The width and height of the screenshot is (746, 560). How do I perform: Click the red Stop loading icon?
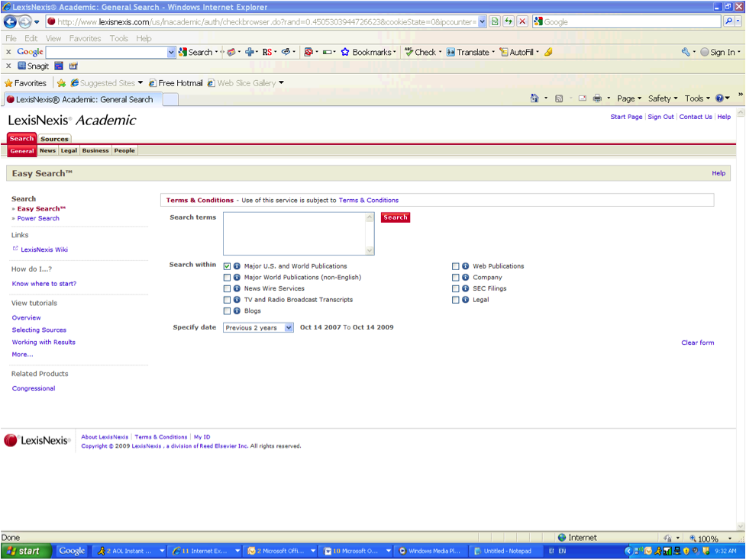[522, 21]
